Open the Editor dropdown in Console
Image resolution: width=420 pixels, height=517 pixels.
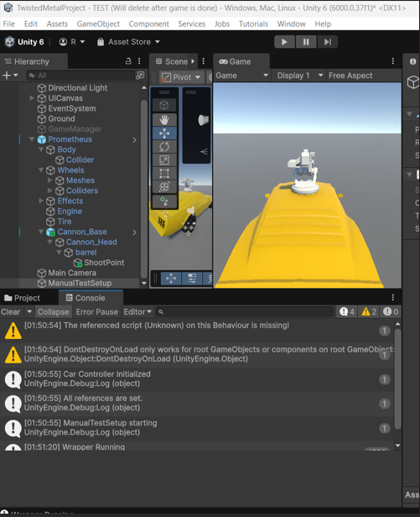point(137,311)
